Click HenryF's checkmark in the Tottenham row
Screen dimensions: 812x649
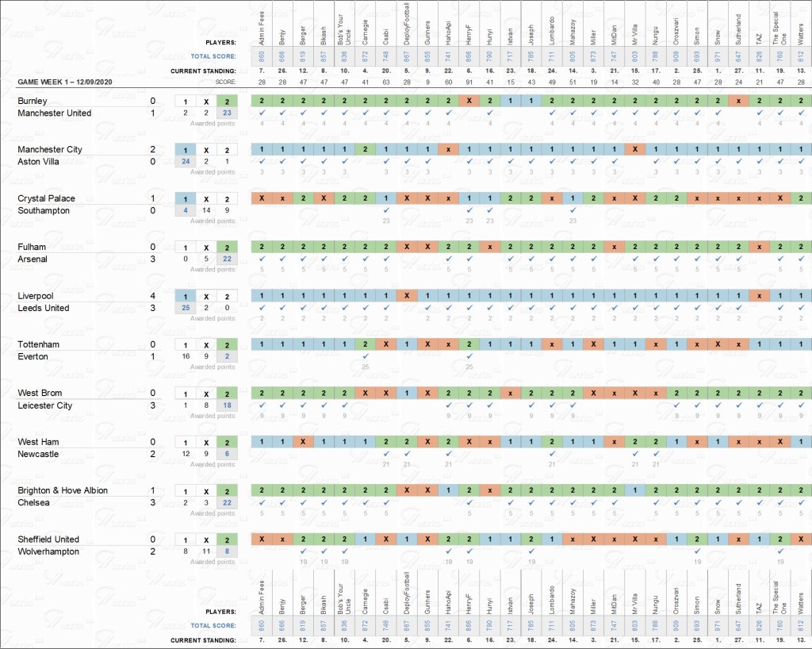tap(469, 356)
